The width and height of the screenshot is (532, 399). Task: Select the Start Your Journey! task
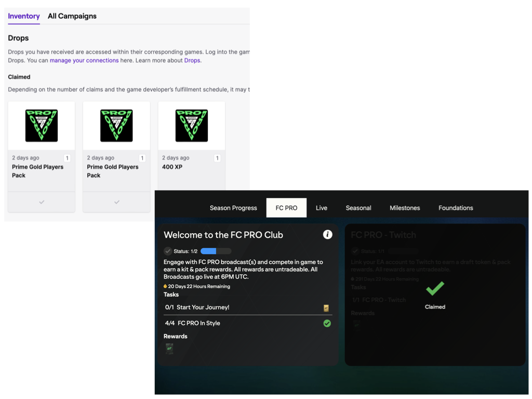pos(247,308)
